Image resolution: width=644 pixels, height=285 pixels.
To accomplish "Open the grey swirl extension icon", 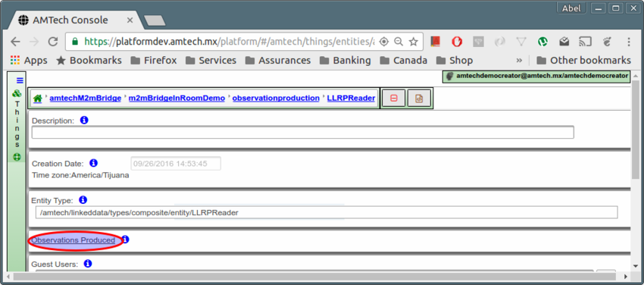I will (500, 42).
